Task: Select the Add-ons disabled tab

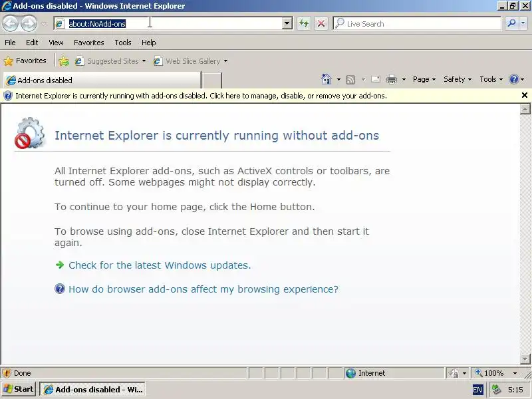Action: tap(102, 80)
